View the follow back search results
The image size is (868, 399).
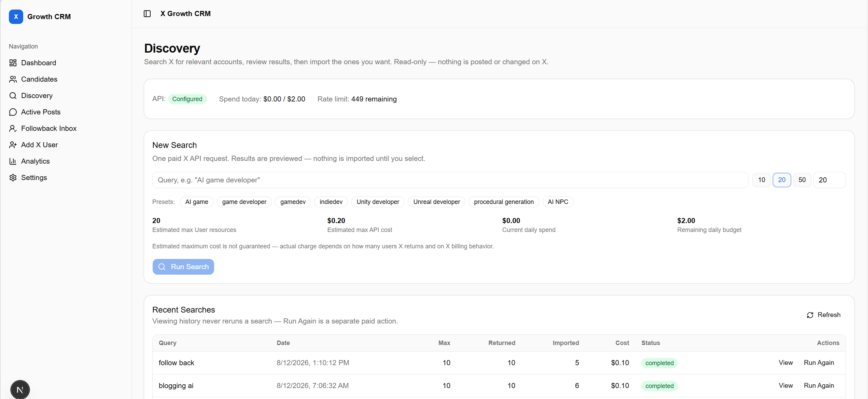786,363
